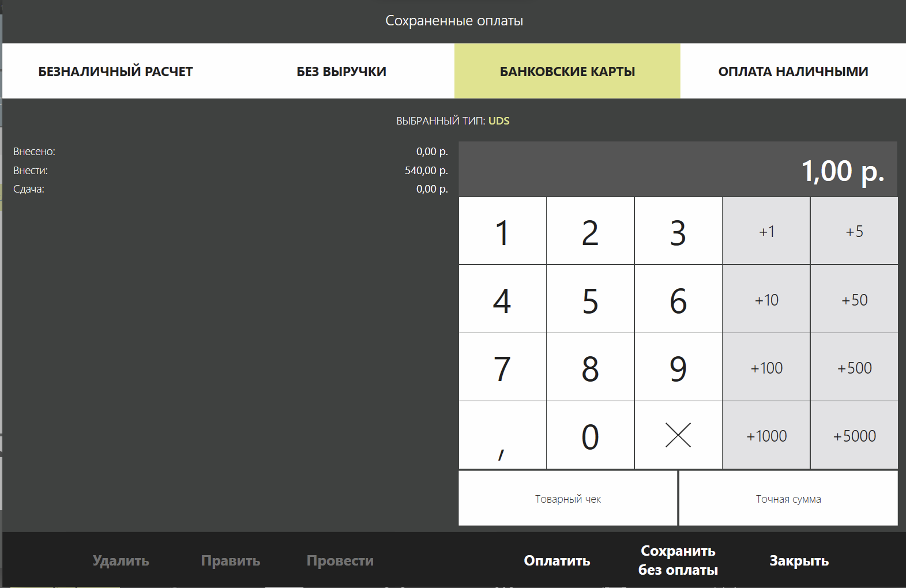The width and height of the screenshot is (906, 588).
Task: Click the Точная сумма button
Action: tap(788, 499)
